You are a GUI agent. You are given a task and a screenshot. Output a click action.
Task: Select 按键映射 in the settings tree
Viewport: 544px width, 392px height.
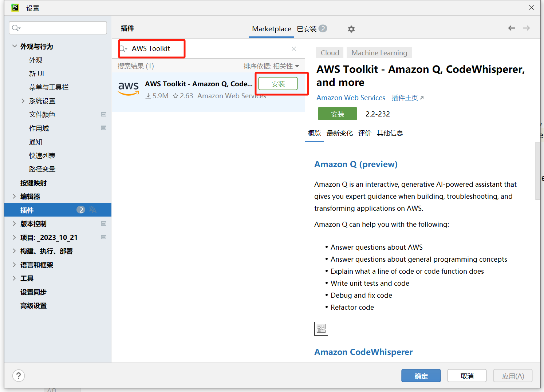33,183
